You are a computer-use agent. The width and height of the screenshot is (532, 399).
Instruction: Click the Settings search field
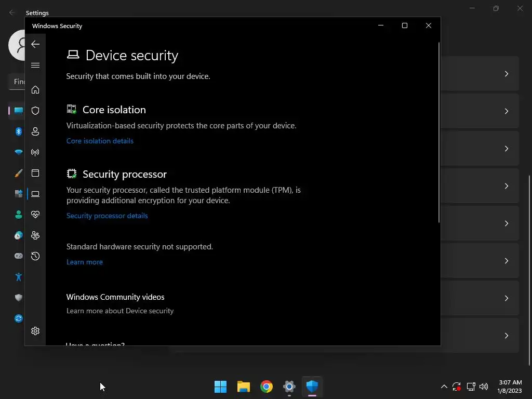[x=17, y=82]
